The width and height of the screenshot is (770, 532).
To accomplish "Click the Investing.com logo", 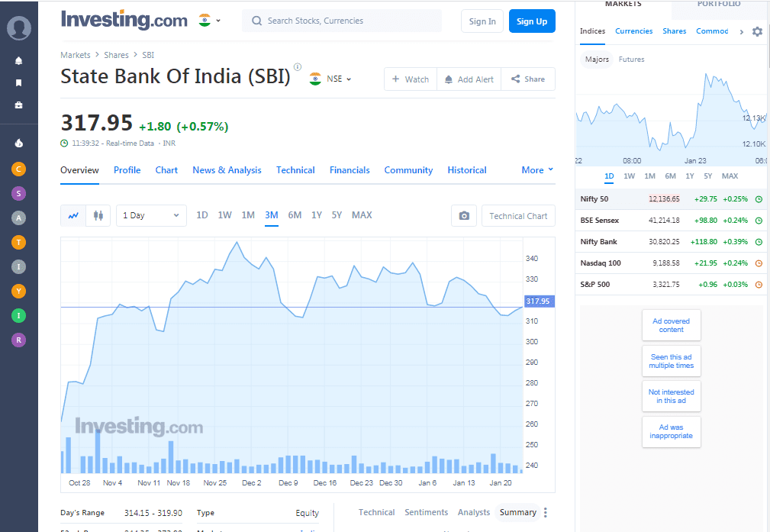I will pyautogui.click(x=124, y=20).
